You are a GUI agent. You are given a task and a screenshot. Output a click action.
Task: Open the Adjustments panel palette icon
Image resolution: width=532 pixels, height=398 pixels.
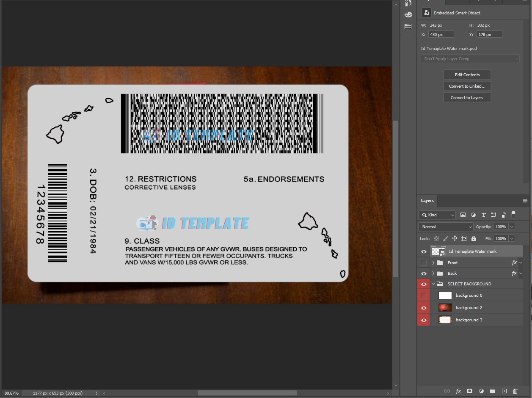pos(408,14)
